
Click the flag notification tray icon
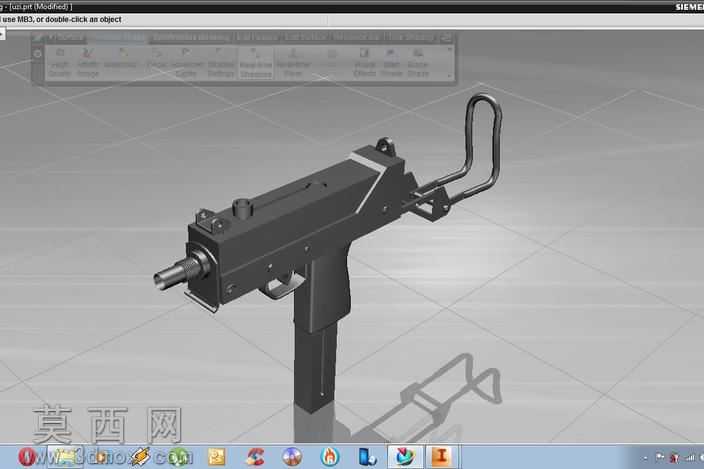point(660,458)
